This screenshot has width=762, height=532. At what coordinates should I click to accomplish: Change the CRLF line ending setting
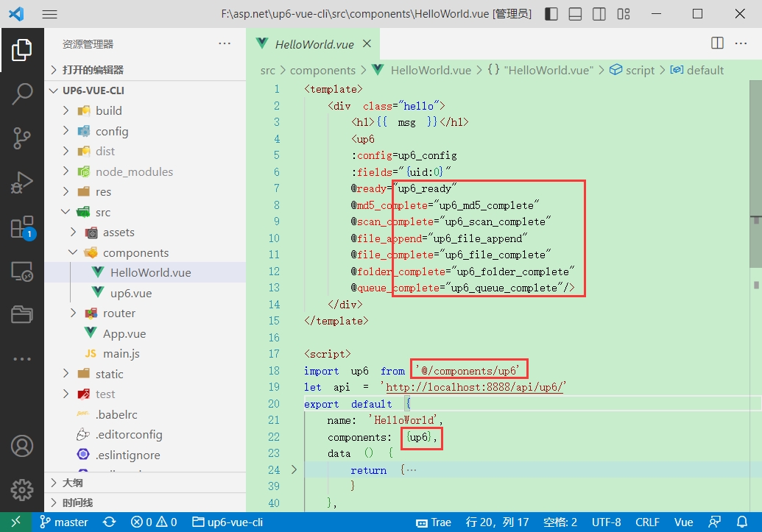[647, 522]
